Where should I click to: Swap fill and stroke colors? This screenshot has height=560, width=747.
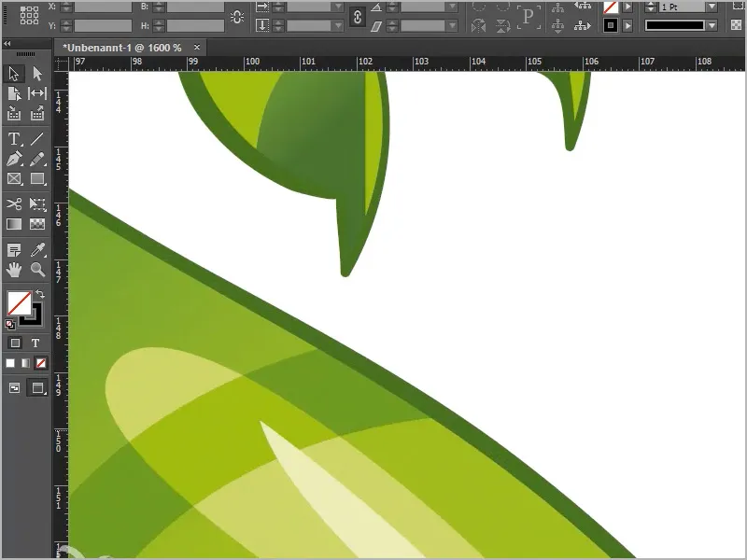(x=40, y=294)
